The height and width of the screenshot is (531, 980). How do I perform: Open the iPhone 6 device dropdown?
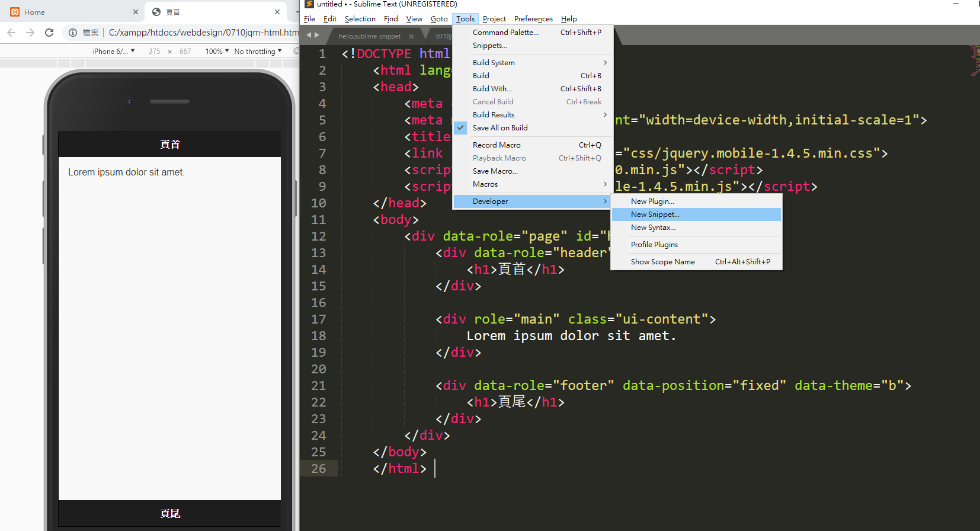pyautogui.click(x=113, y=52)
